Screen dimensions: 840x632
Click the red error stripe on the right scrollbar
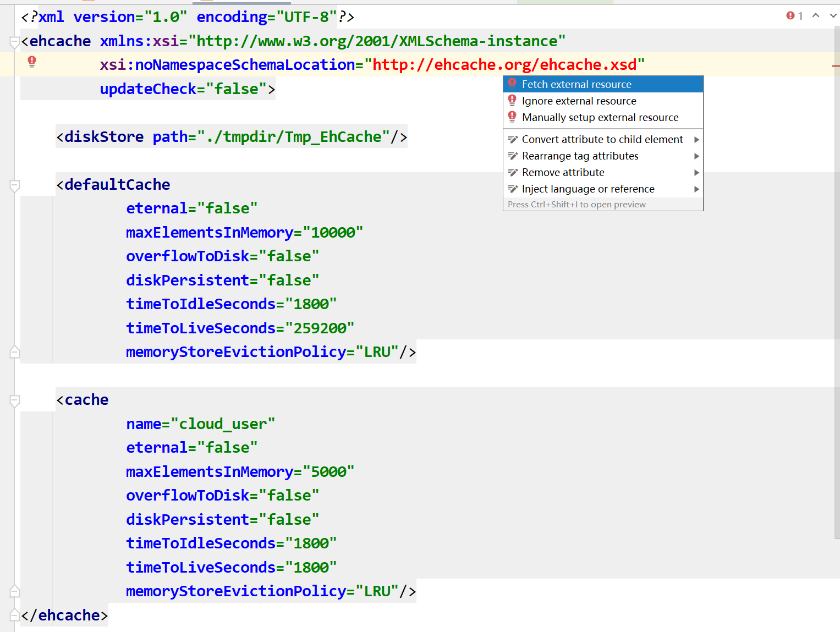[x=836, y=66]
